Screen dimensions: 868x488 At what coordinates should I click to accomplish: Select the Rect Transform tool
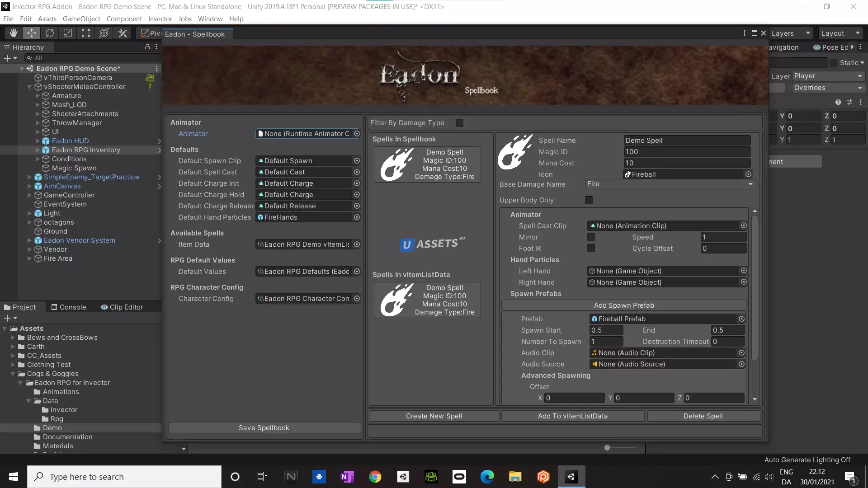pos(86,33)
